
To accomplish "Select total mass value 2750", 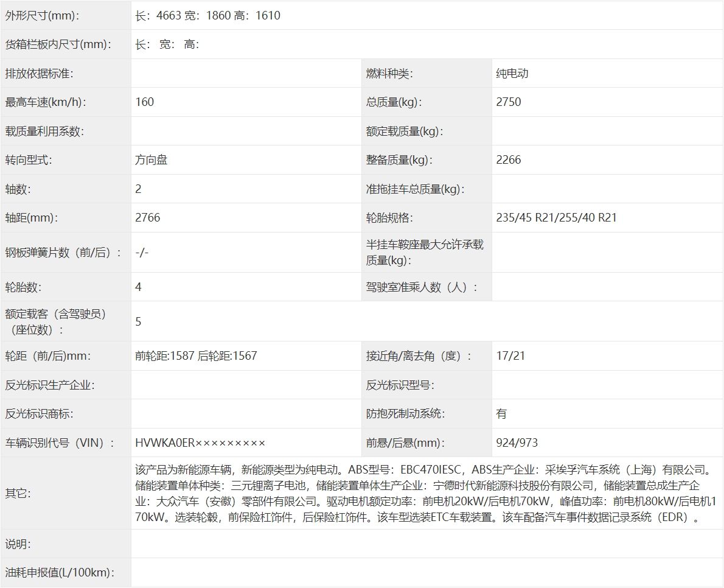I will 509,102.
